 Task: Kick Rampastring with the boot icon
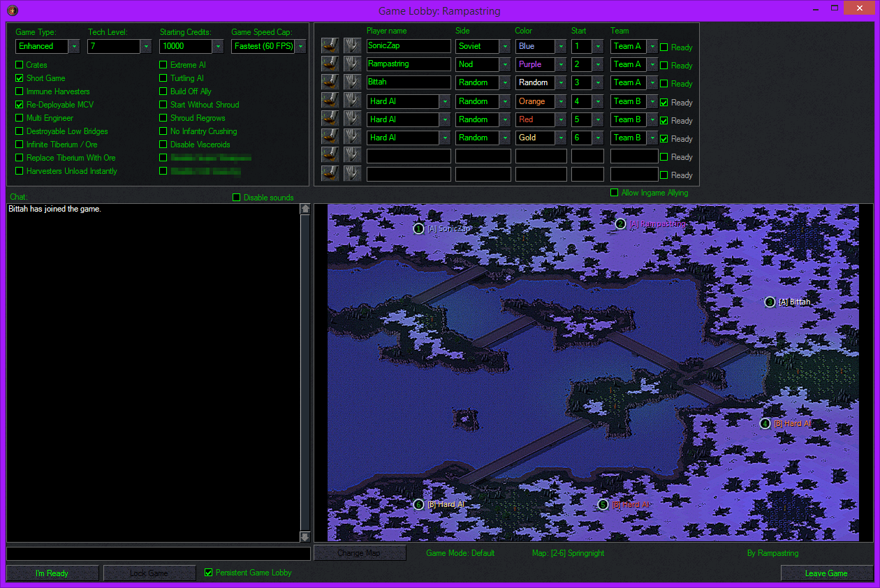tap(330, 64)
